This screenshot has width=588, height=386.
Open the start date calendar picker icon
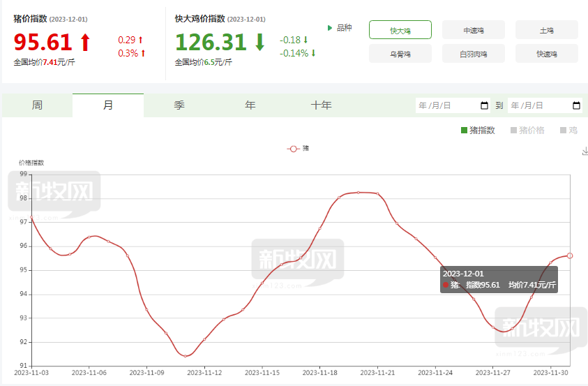point(485,105)
